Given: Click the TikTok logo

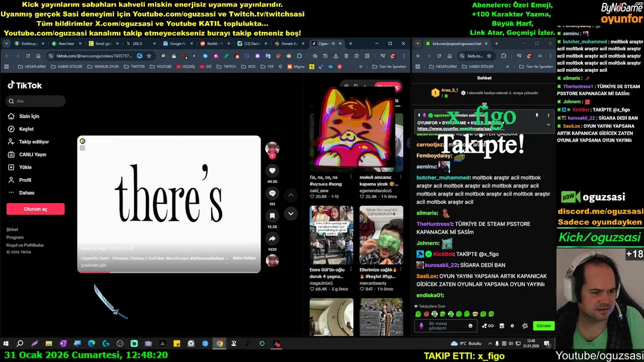Looking at the screenshot, I should click(x=25, y=85).
